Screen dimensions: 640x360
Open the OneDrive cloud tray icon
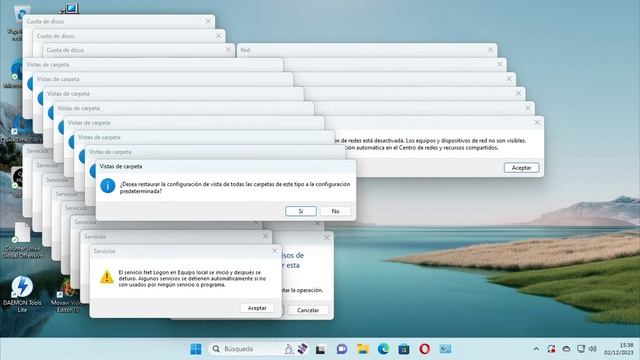click(566, 349)
